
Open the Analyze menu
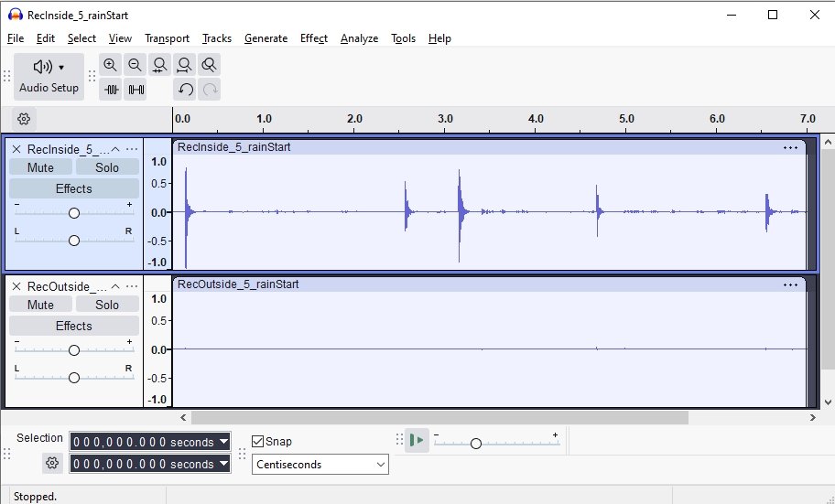359,38
